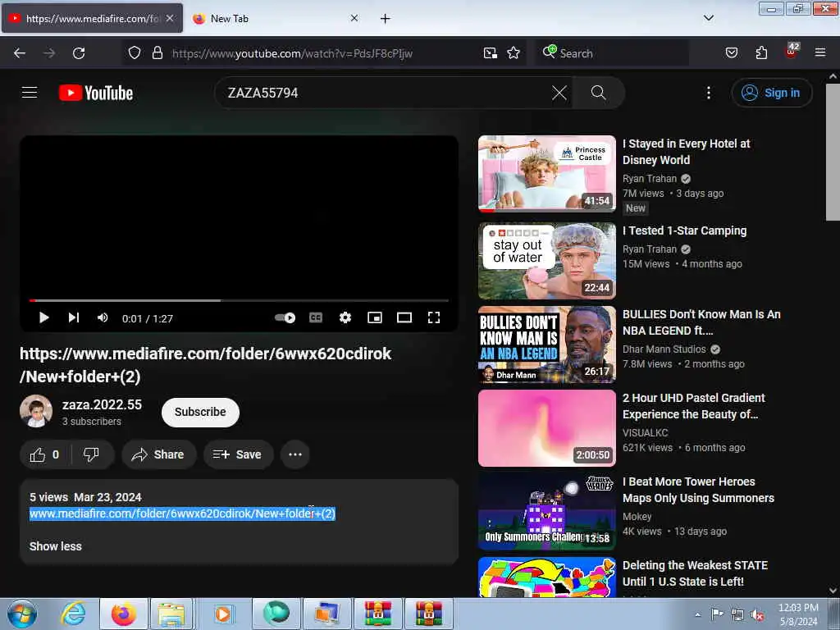The height and width of the screenshot is (630, 840).
Task: Click the Firefox Search box
Action: [612, 53]
